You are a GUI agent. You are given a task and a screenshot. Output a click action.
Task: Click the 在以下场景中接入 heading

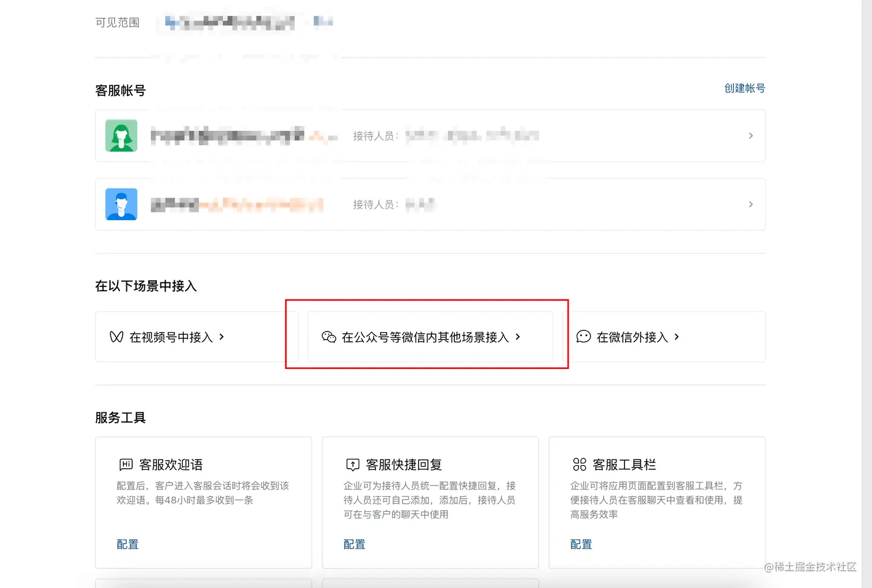click(146, 286)
